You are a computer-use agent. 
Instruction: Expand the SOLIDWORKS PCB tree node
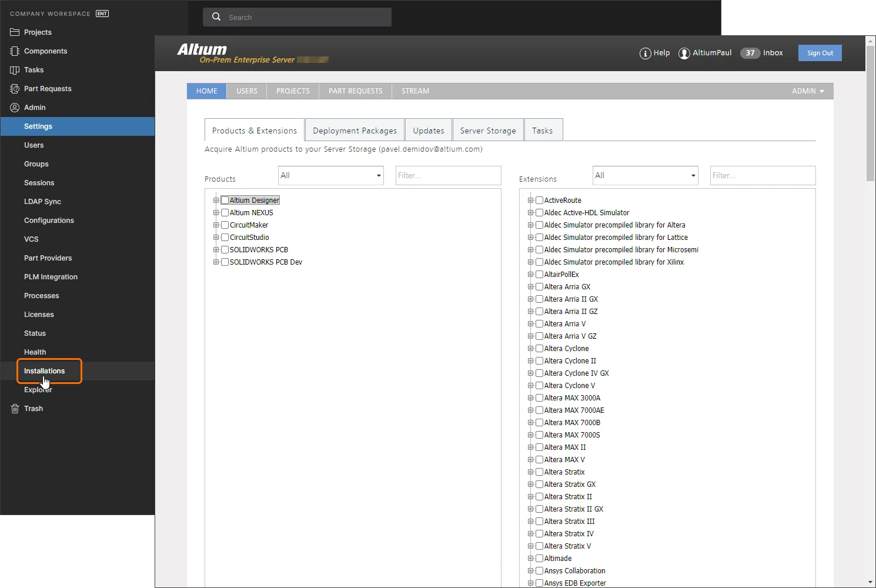pyautogui.click(x=216, y=250)
